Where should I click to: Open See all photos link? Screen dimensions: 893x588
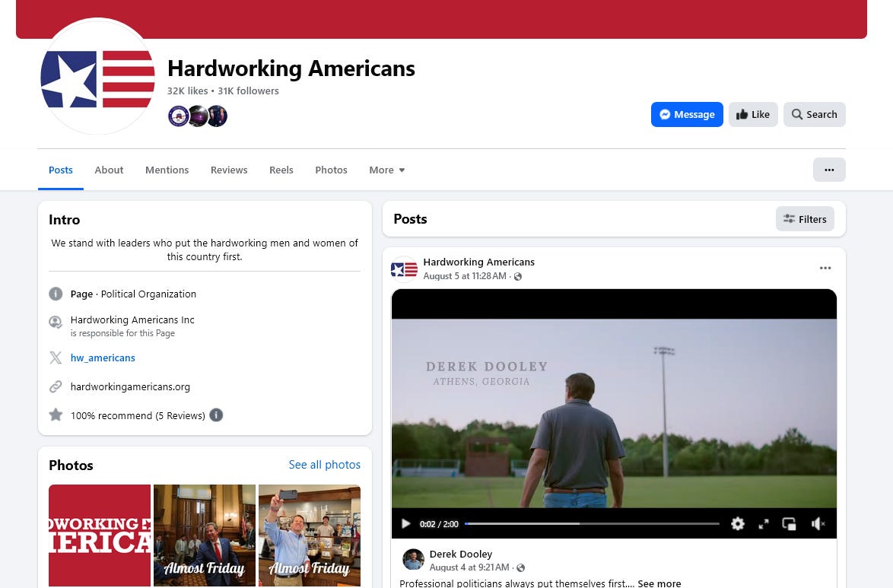pyautogui.click(x=325, y=464)
